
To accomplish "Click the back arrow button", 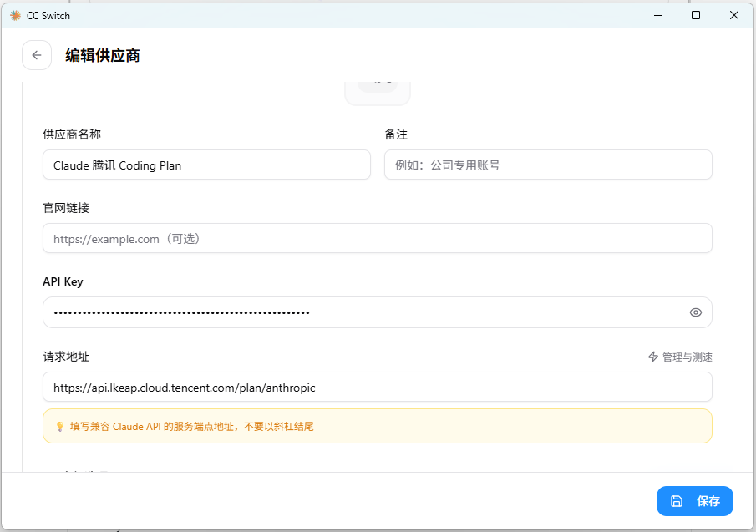I will click(37, 55).
